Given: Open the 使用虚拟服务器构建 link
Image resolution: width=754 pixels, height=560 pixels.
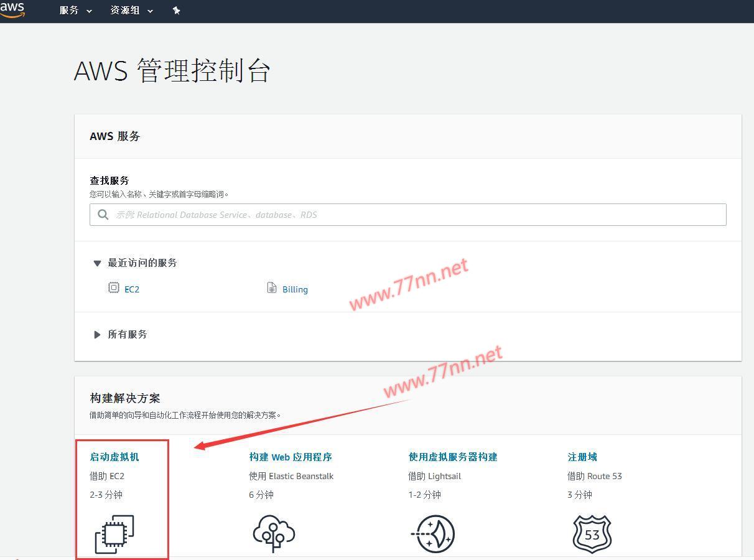Looking at the screenshot, I should 453,457.
